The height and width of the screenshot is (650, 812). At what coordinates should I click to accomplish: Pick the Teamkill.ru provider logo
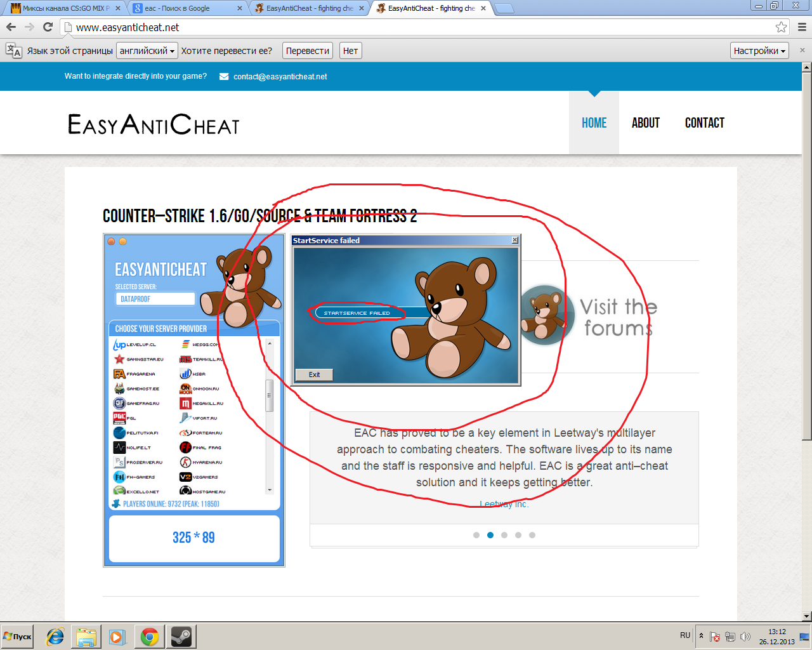pos(185,359)
